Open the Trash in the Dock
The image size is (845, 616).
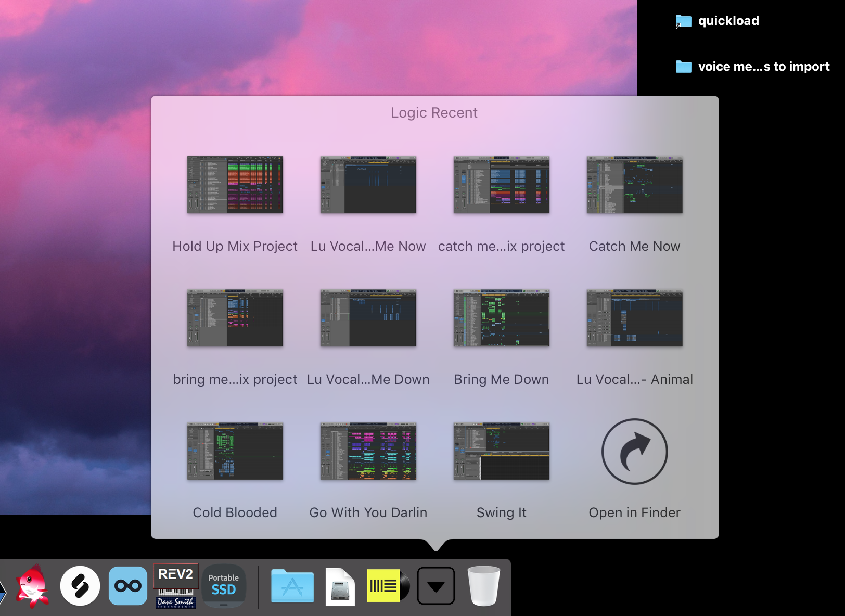484,586
